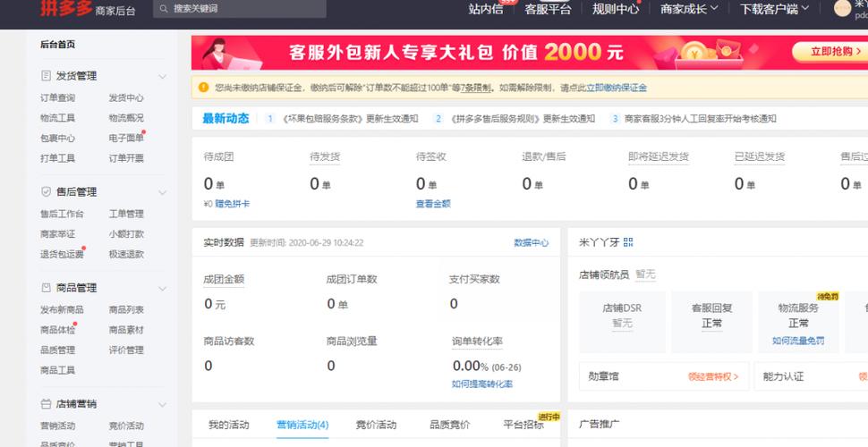The height and width of the screenshot is (447, 868).
Task: Click the 拼多多 logo
Action: click(x=66, y=8)
